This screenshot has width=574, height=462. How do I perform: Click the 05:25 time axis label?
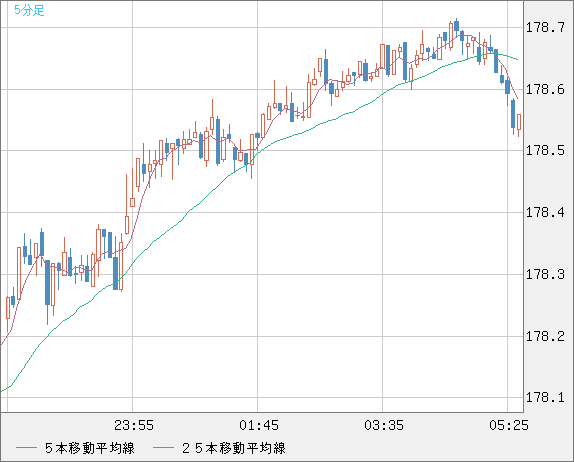(509, 425)
